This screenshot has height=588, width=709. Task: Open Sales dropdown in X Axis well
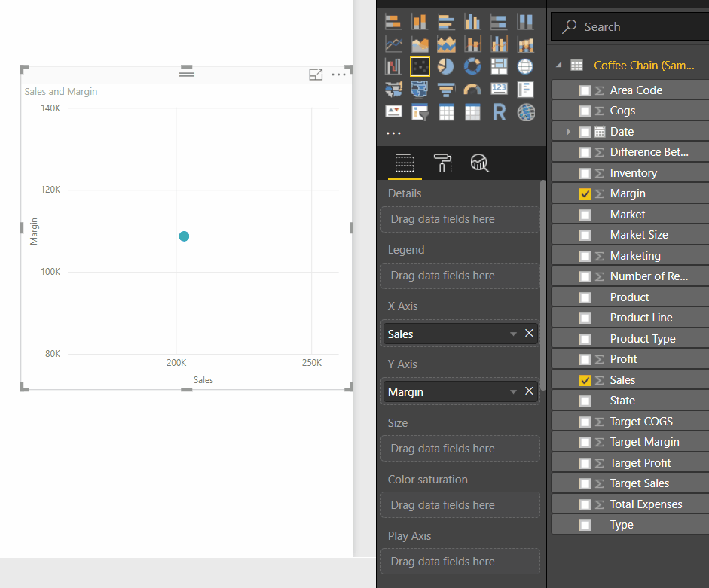(513, 334)
